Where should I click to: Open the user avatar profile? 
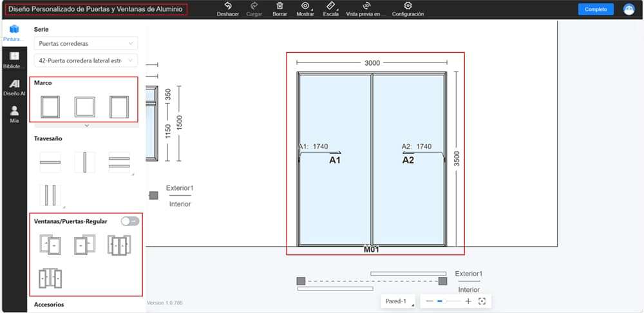click(x=629, y=9)
